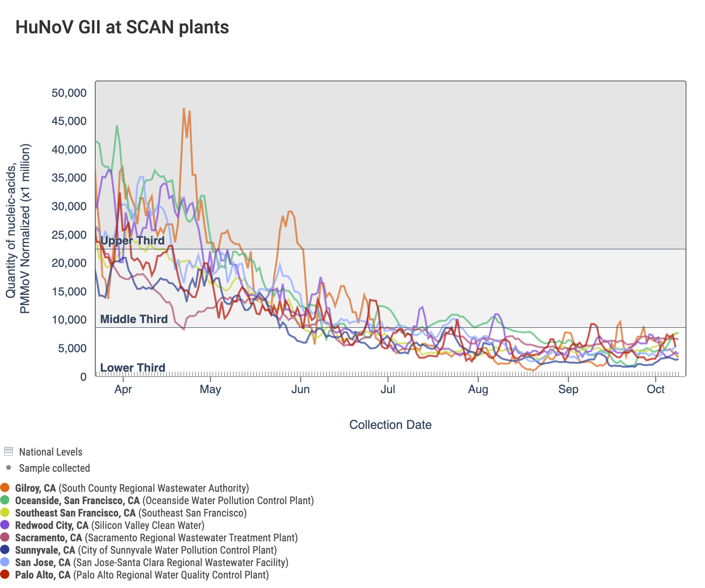Screen dimensions: 705x588
Task: Click the 35,000 y-axis value
Action: [69, 178]
